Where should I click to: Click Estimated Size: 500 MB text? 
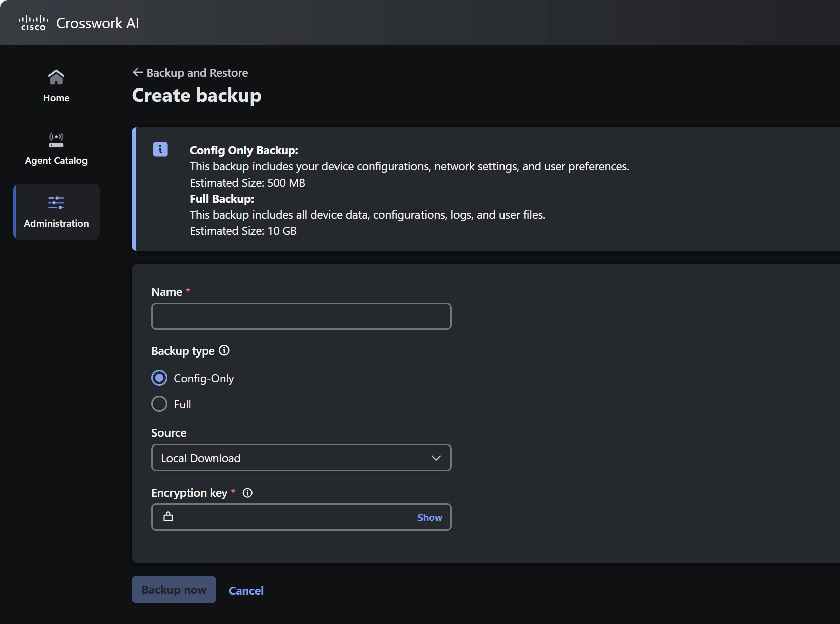tap(247, 183)
